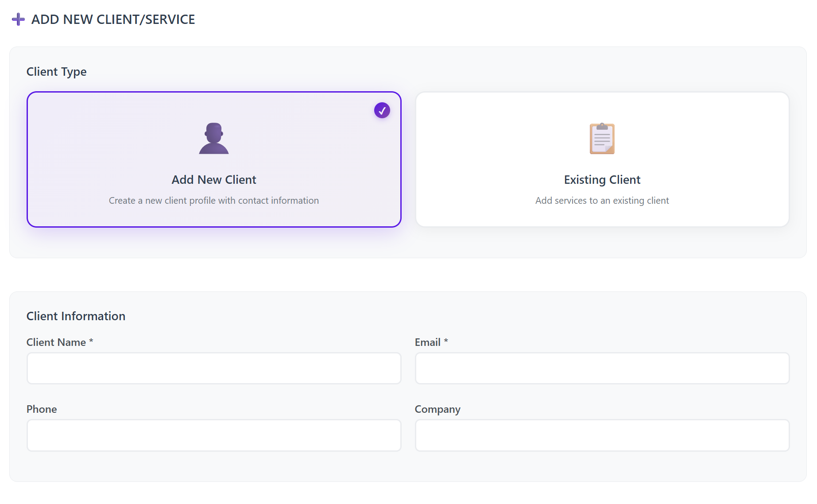
Task: Click the asterisk beside Client Name
Action: tap(91, 341)
